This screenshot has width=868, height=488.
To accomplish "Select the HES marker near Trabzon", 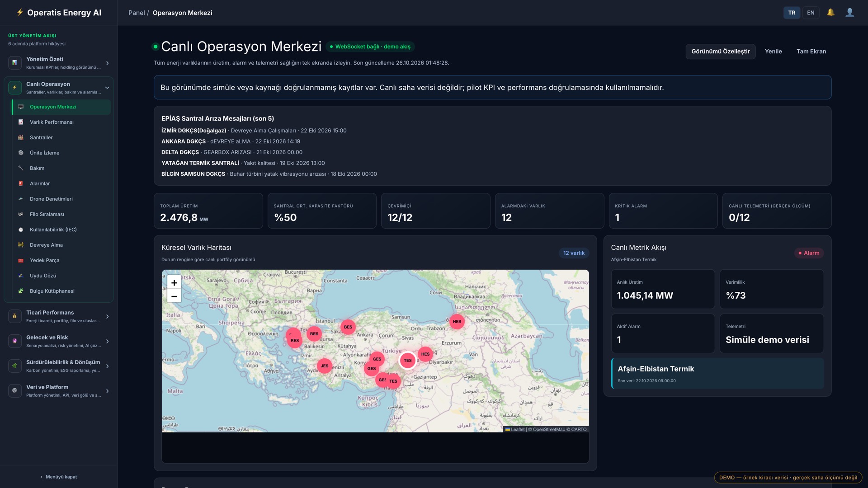I will point(457,322).
